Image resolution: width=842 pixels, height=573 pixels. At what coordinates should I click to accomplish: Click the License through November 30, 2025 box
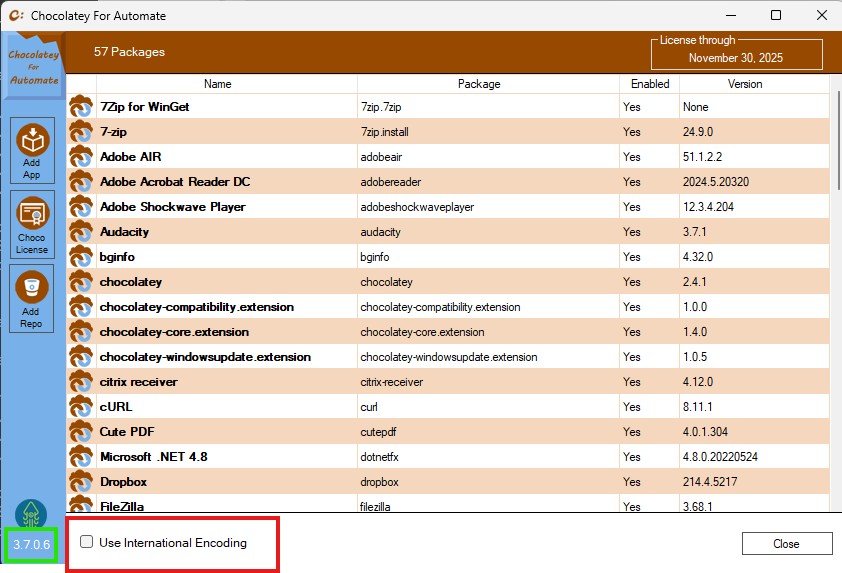point(736,53)
